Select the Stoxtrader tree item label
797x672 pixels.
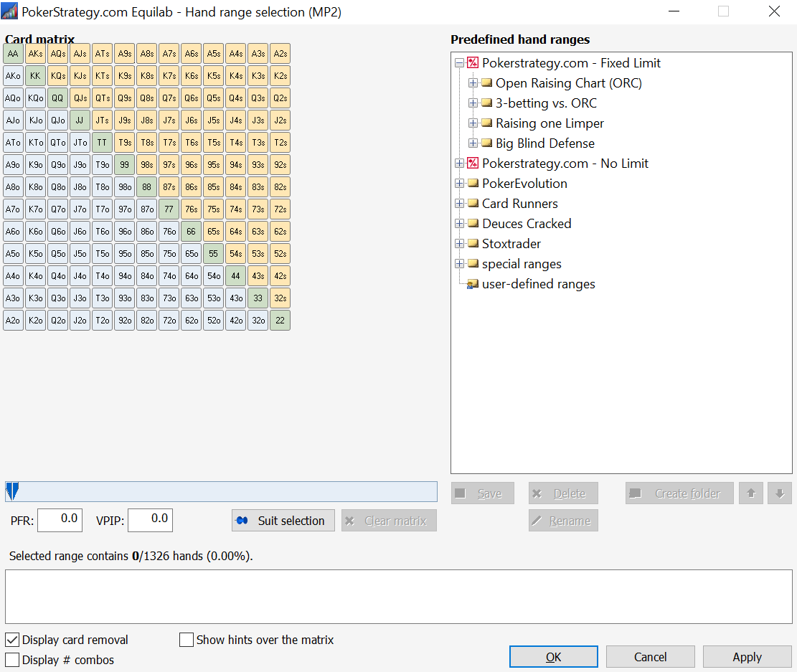(x=511, y=244)
